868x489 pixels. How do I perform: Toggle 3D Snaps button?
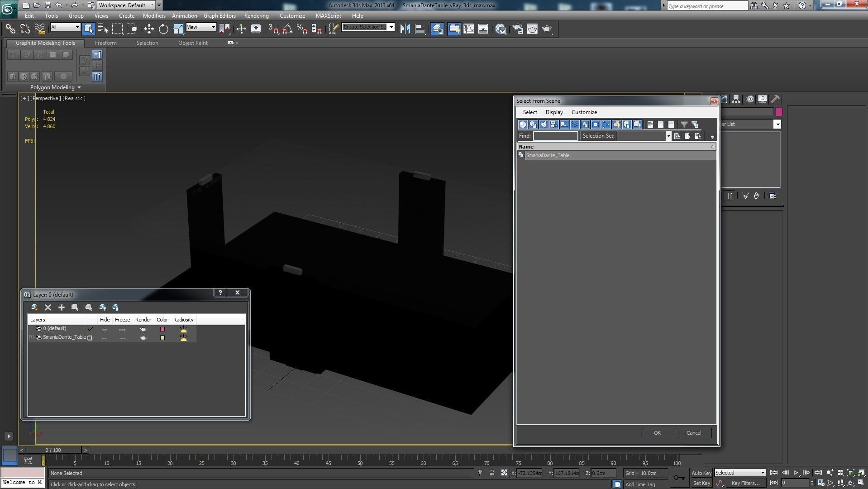tap(273, 29)
